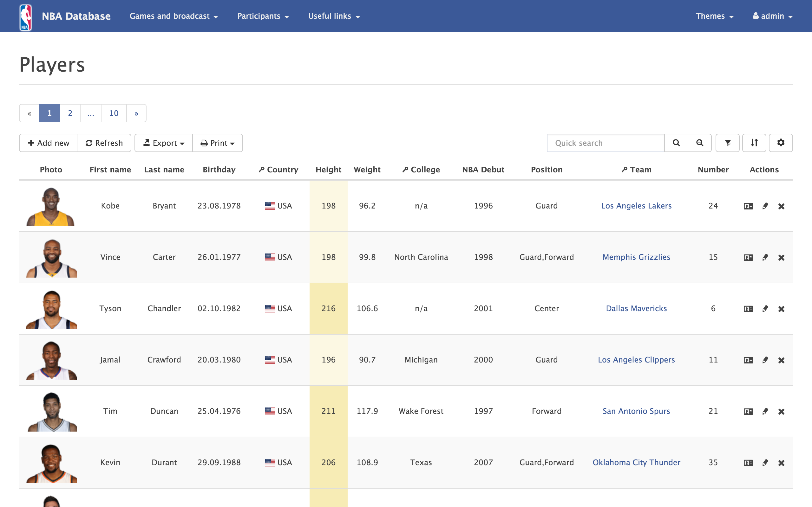Click the Add new button

pyautogui.click(x=48, y=143)
